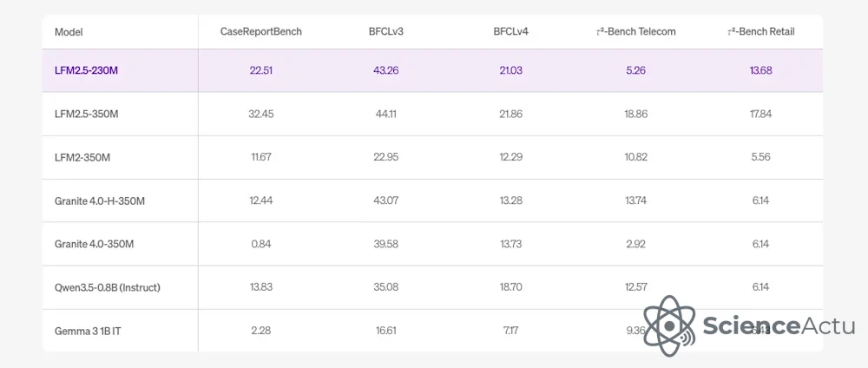
Task: Click the 12.57 Telecom value
Action: [635, 287]
